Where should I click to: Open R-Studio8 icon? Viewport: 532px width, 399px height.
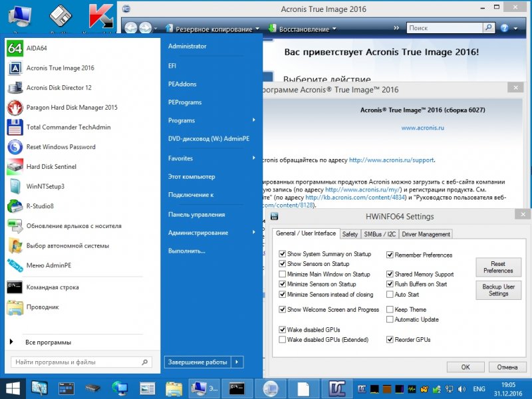click(15, 206)
